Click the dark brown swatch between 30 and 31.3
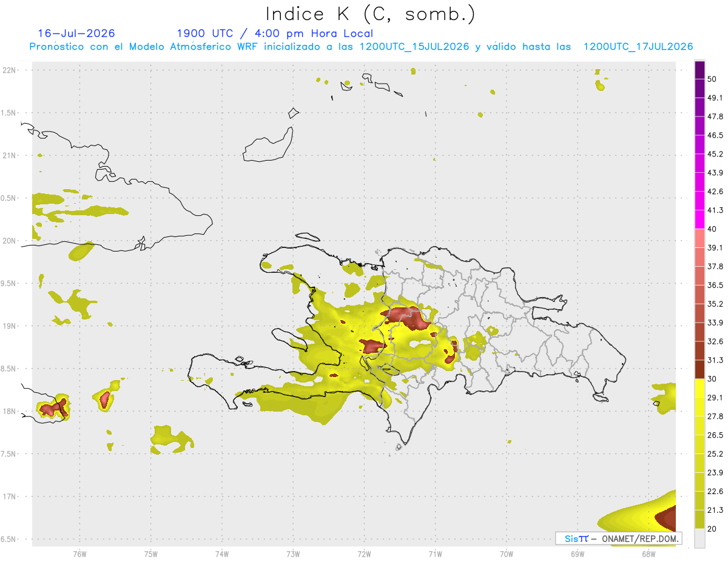The image size is (728, 562). click(x=700, y=369)
